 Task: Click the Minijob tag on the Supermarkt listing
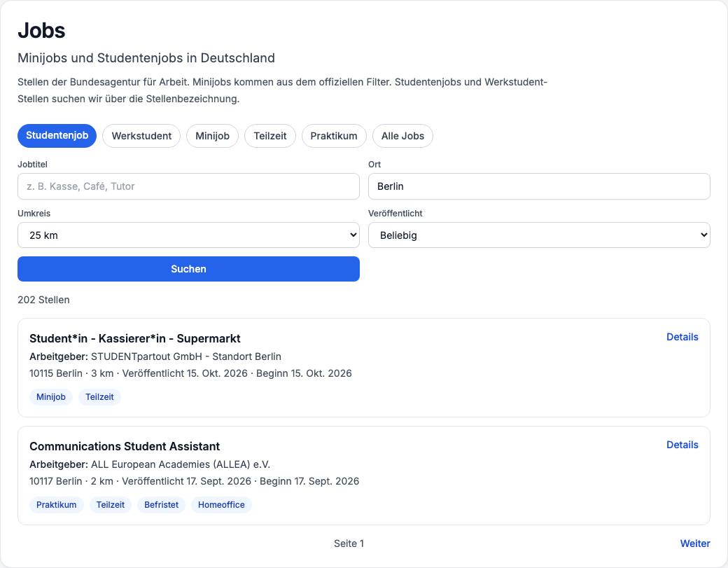coord(51,397)
